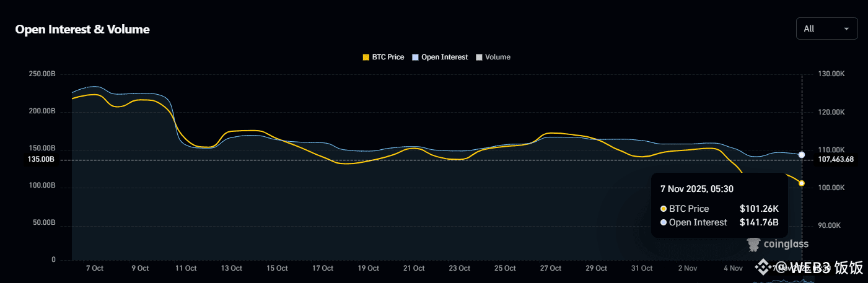Click the 4 Nov x-axis label
868x283 pixels.
(x=734, y=268)
